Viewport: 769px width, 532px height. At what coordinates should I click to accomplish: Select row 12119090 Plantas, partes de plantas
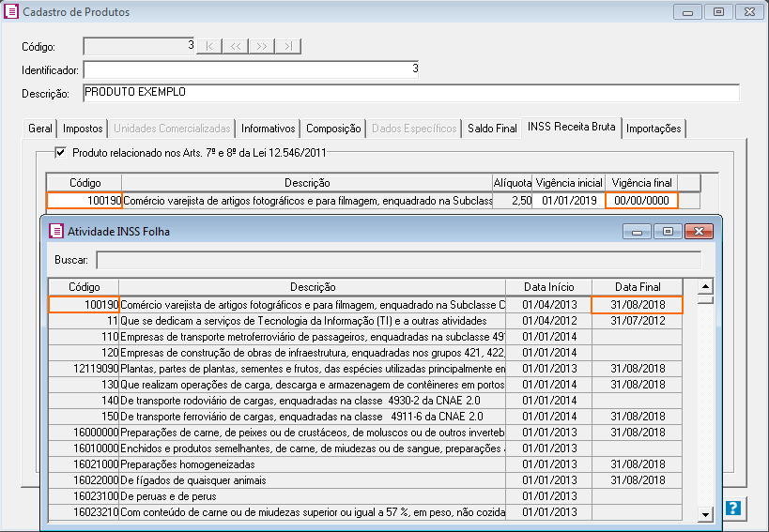(x=365, y=369)
